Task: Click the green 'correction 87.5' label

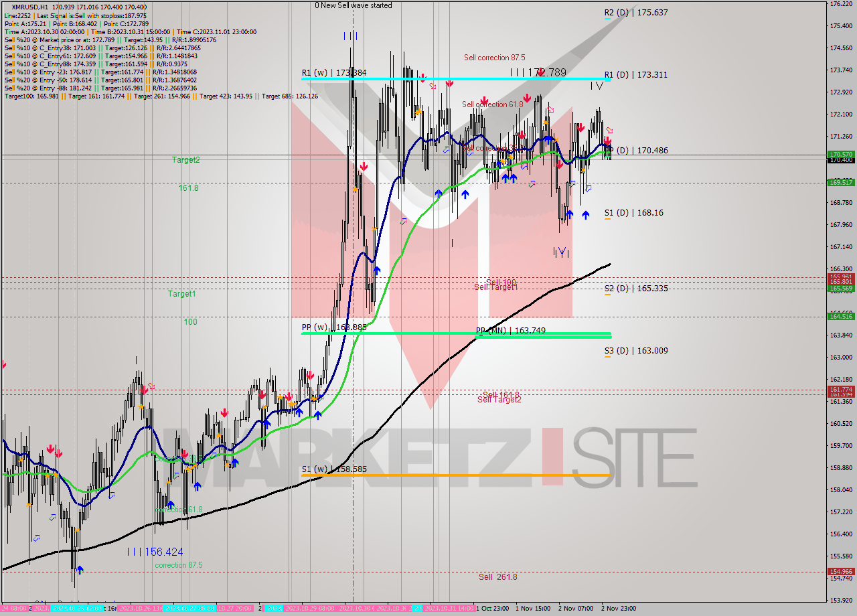Action: (179, 565)
